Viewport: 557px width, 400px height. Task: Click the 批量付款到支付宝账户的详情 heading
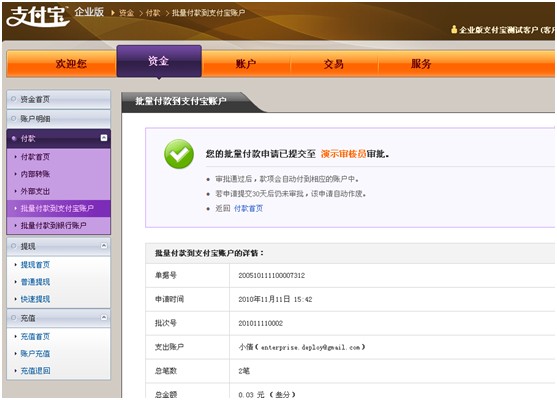[210, 253]
